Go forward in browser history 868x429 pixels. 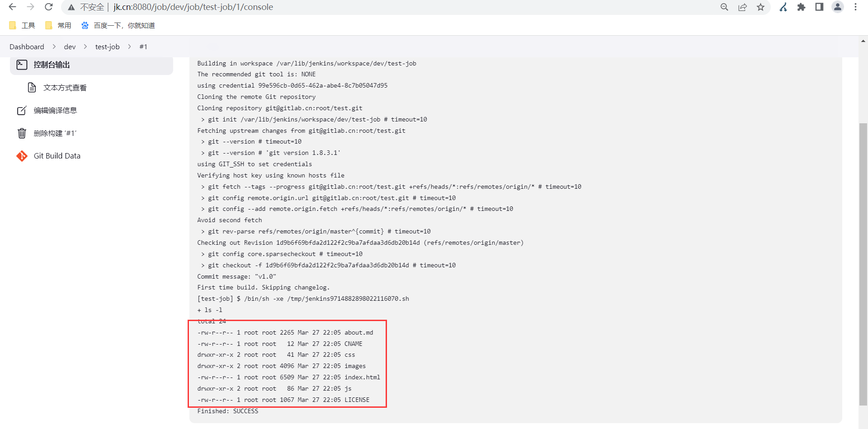pyautogui.click(x=31, y=7)
